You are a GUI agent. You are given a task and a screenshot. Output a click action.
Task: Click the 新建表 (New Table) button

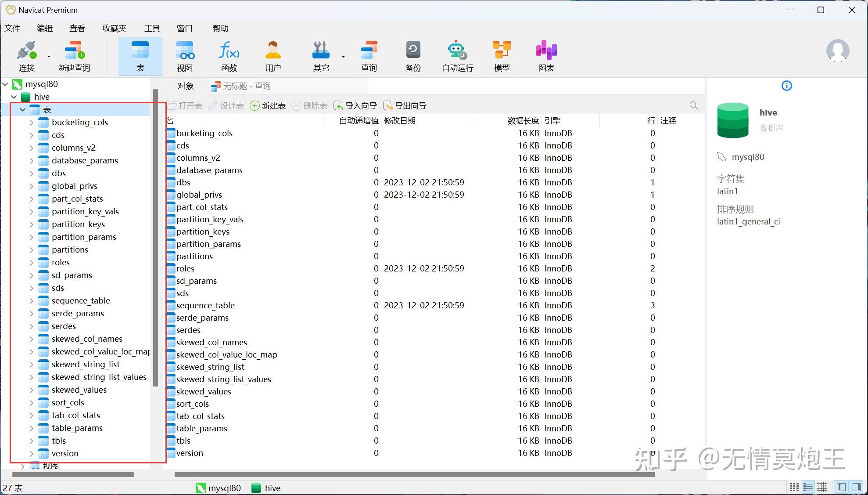pos(268,105)
